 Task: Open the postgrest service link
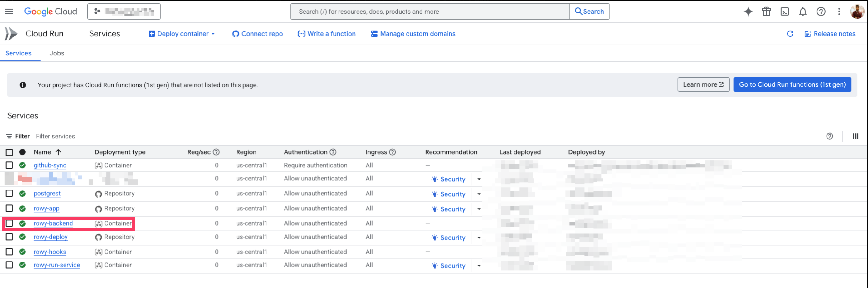47,194
